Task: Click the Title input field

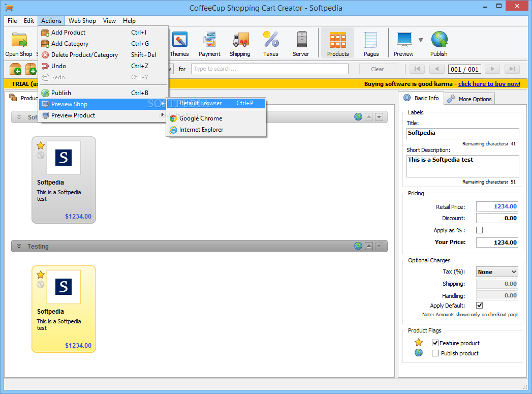Action: [463, 133]
